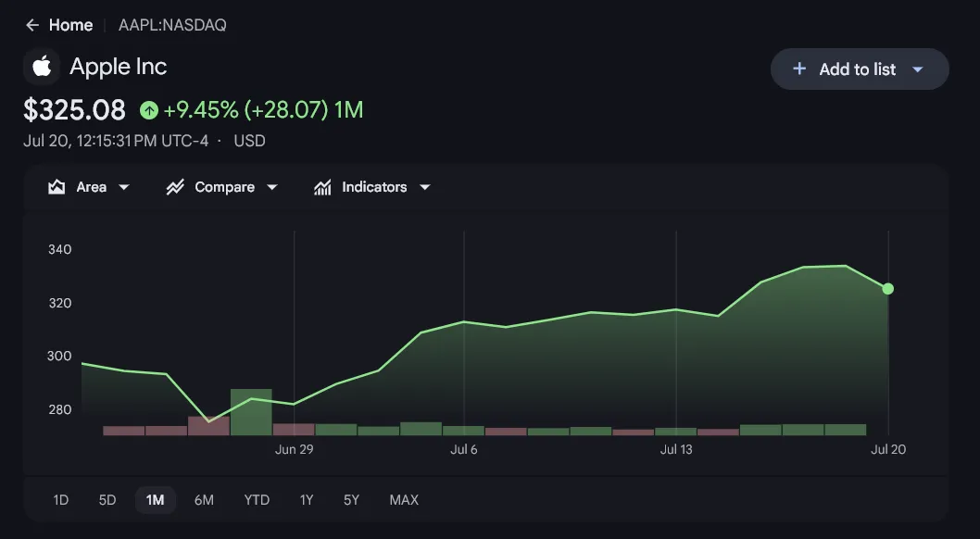Select the 6M time range
980x539 pixels.
point(204,500)
